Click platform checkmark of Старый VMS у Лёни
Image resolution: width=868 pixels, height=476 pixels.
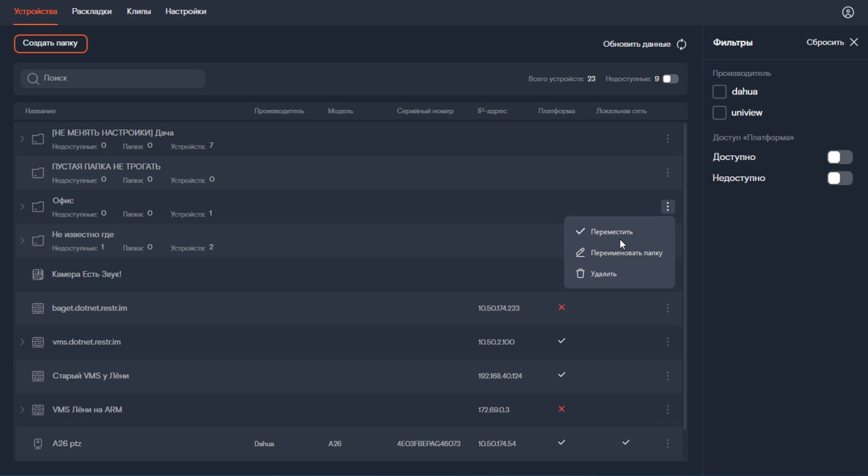[x=561, y=375]
